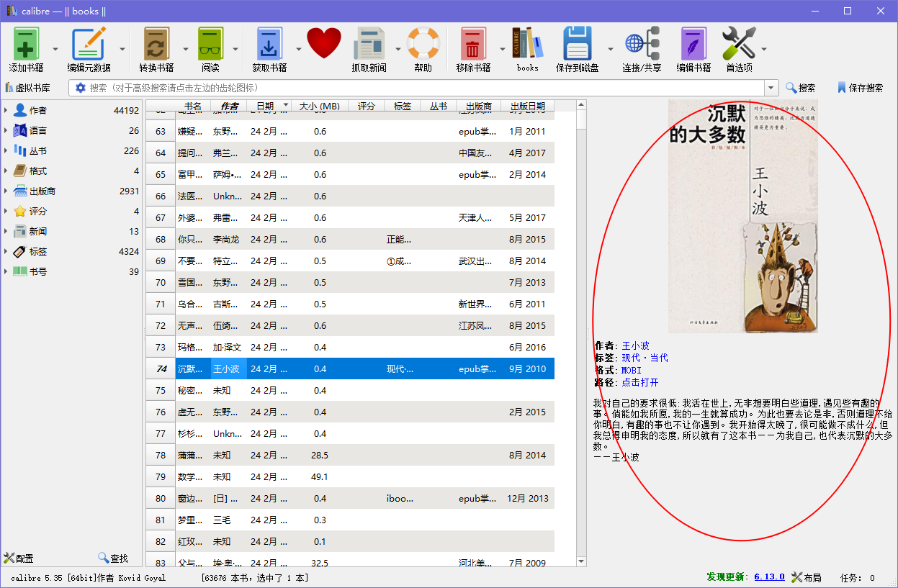The width and height of the screenshot is (898, 588).
Task: Click the 沉默的大多数 book cover thumbnail
Action: tap(743, 216)
